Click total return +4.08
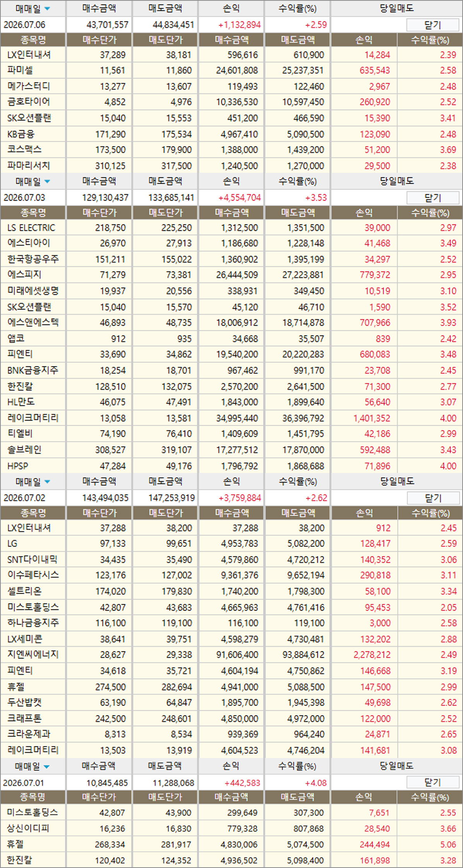The height and width of the screenshot is (868, 463). tap(316, 783)
